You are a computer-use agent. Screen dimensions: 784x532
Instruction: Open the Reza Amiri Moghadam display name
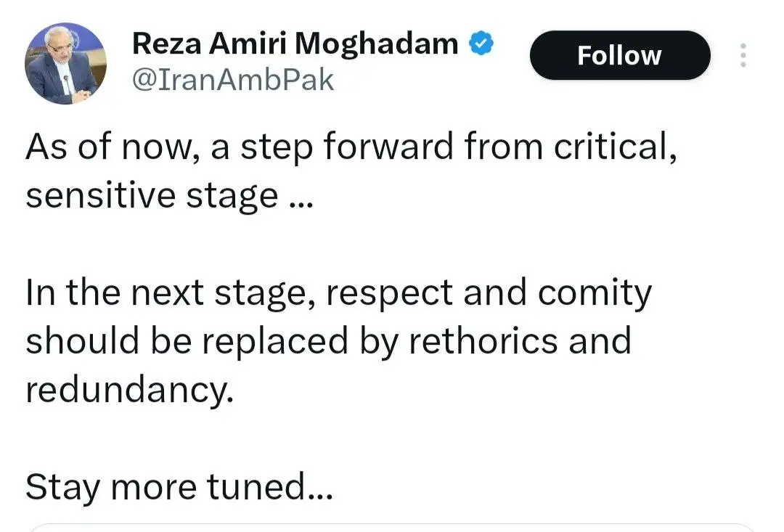click(295, 44)
